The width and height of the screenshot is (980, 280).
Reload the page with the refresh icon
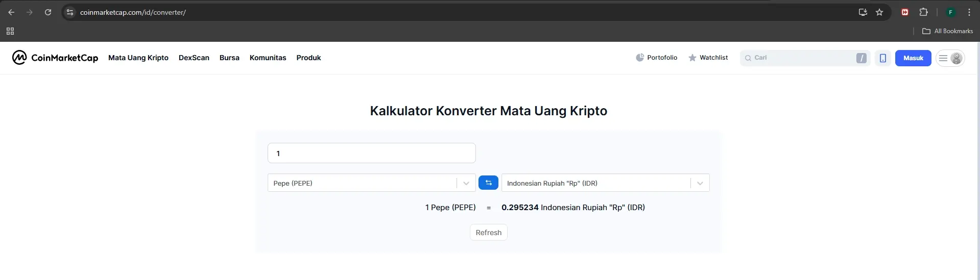(x=48, y=12)
